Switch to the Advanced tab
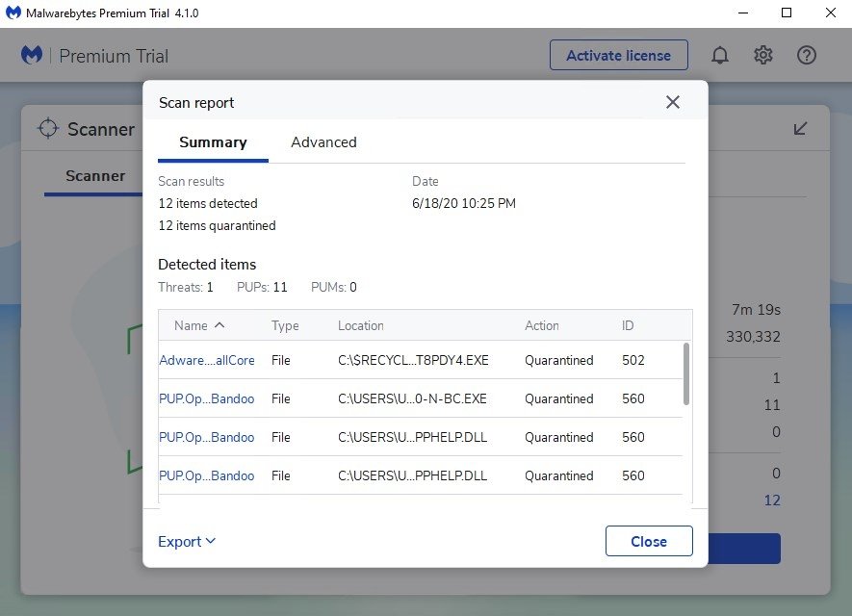 point(323,142)
